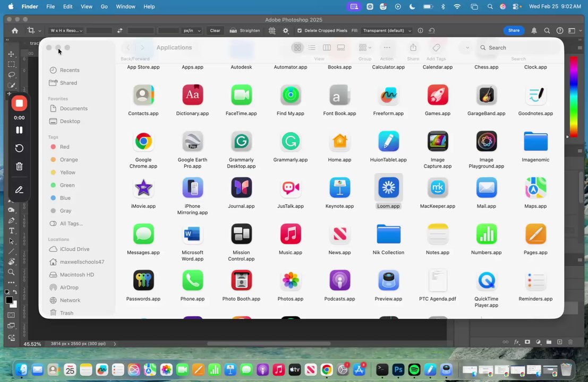
Task: Open the Edit menu
Action: (68, 6)
